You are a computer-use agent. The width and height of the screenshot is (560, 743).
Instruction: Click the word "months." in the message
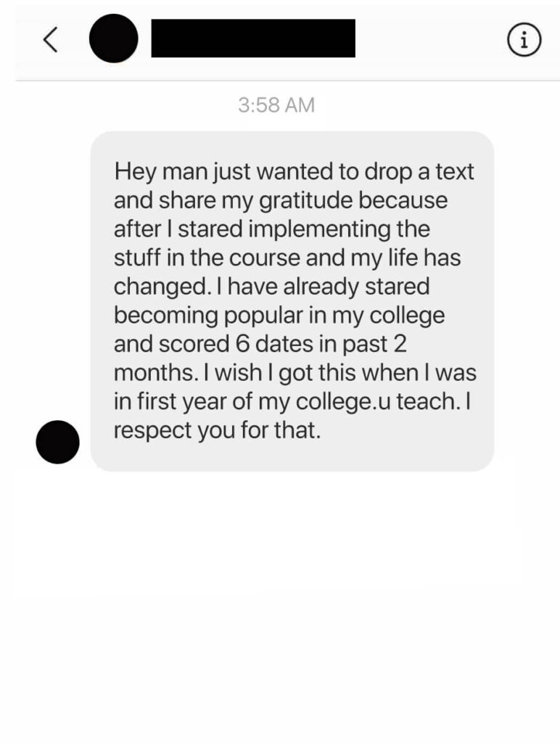click(155, 373)
